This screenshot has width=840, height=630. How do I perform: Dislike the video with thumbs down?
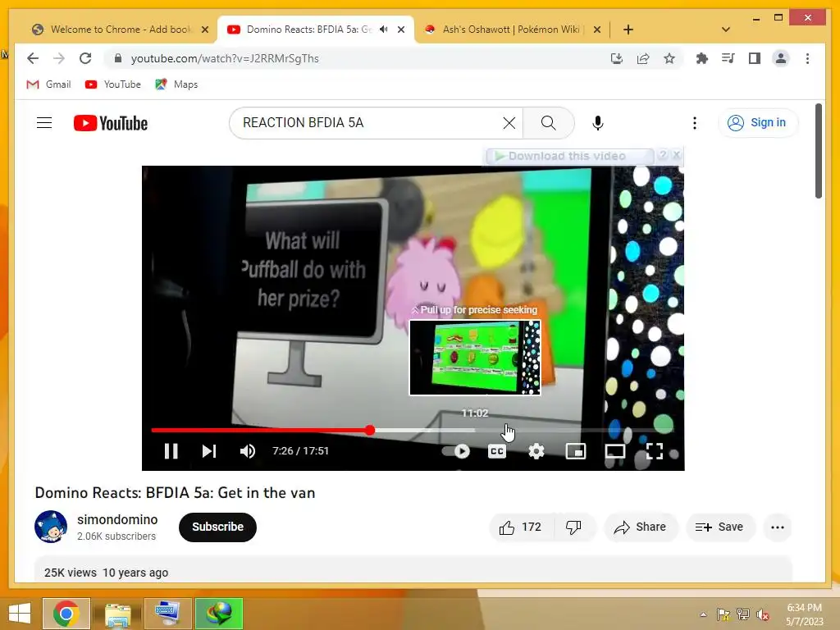click(x=573, y=527)
